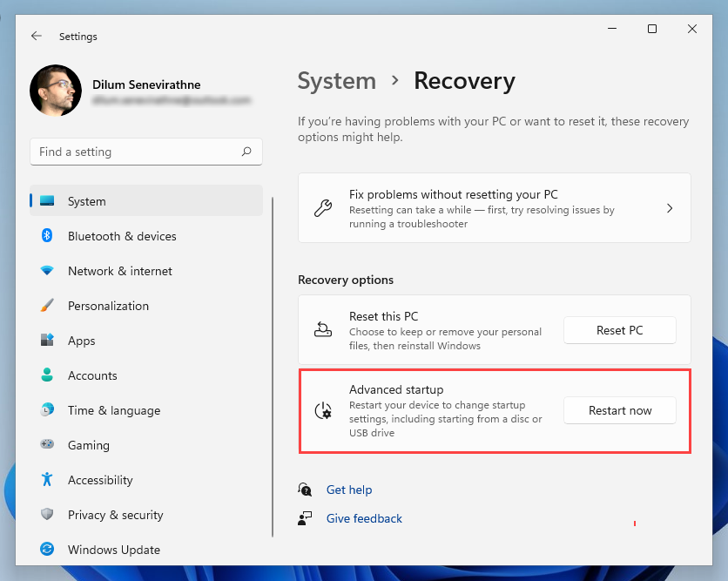Click the Personalization paintbrush icon
Image resolution: width=728 pixels, height=581 pixels.
point(47,306)
